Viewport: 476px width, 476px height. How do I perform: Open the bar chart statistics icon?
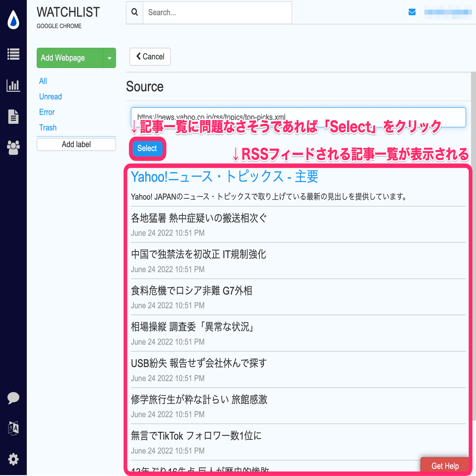(13, 86)
